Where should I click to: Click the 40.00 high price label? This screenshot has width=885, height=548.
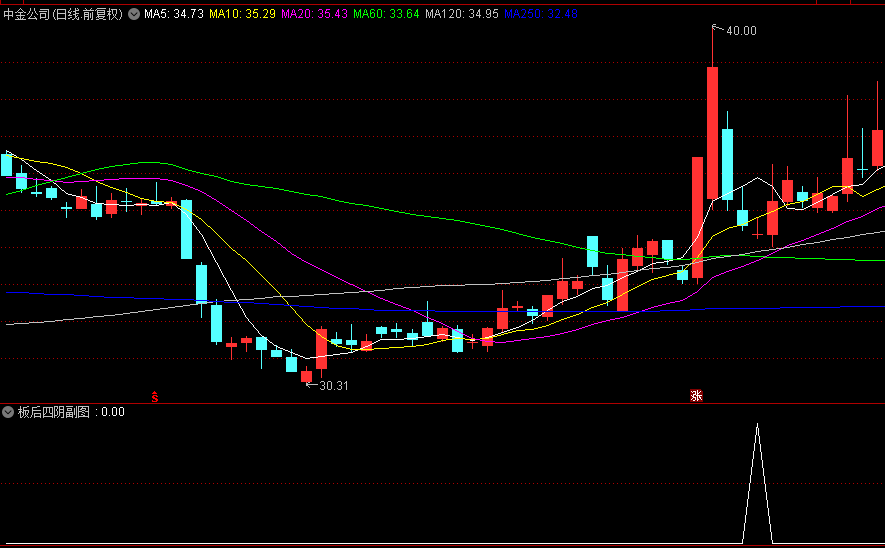741,31
